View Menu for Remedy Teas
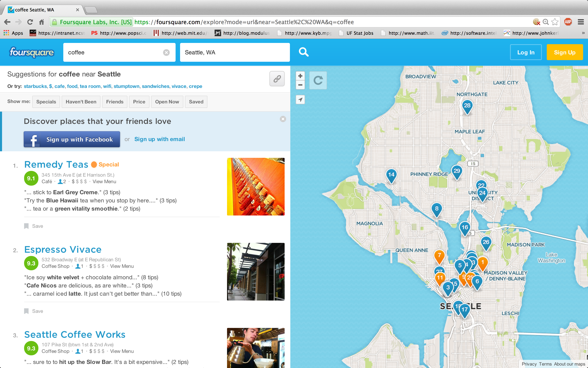 pyautogui.click(x=104, y=182)
